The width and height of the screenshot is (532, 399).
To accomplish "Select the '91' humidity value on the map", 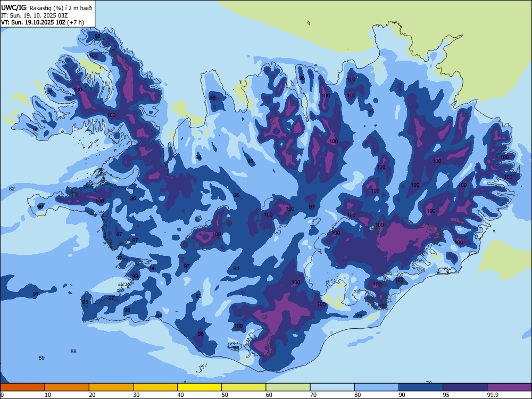I will pos(36,294).
